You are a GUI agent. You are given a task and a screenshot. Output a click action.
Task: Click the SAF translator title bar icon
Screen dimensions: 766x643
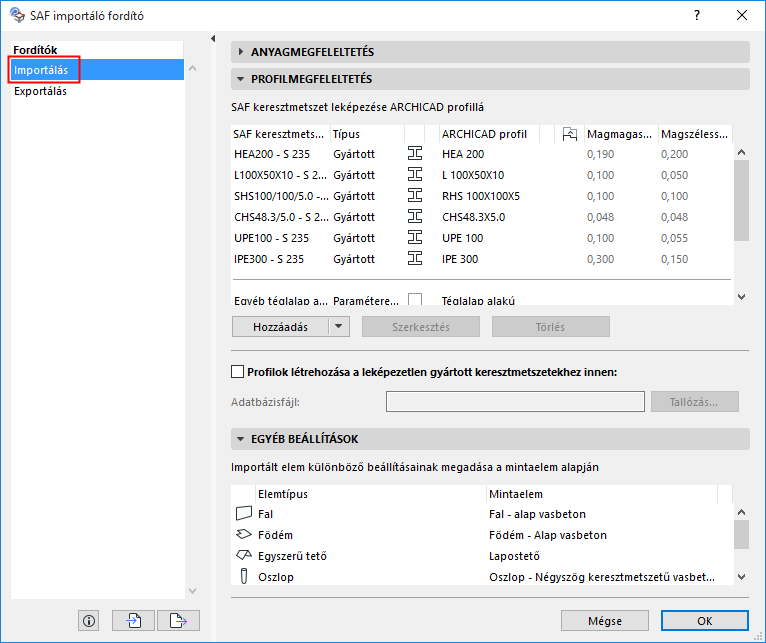17,15
